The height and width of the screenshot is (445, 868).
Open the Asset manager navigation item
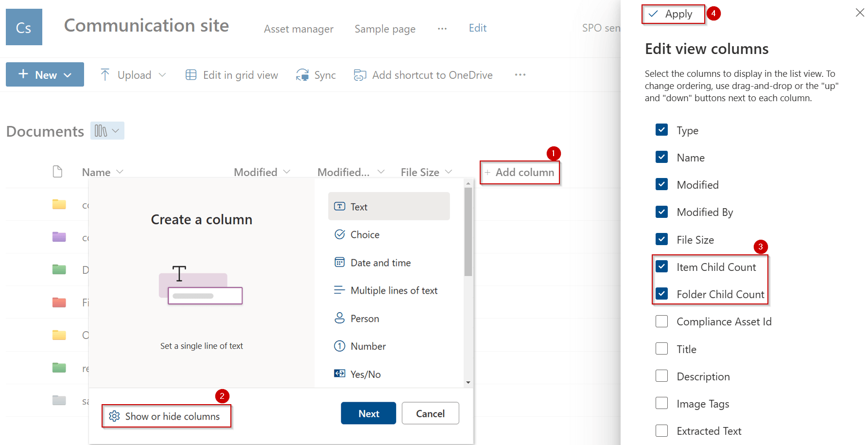[x=298, y=29]
